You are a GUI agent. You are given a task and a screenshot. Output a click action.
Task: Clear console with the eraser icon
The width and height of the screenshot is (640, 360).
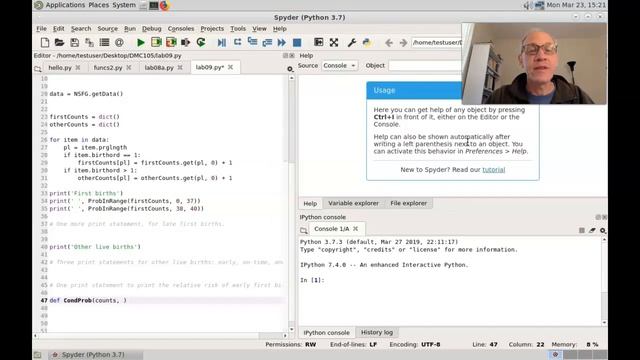592,231
